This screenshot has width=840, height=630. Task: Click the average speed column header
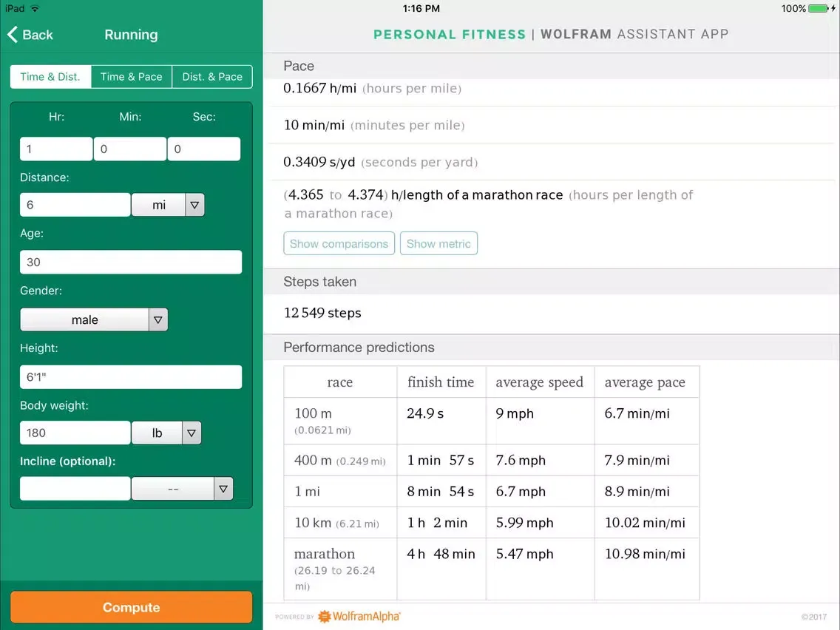[x=540, y=382]
